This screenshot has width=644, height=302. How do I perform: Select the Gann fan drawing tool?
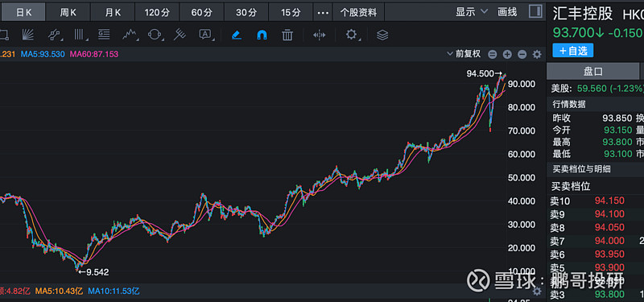click(x=28, y=35)
